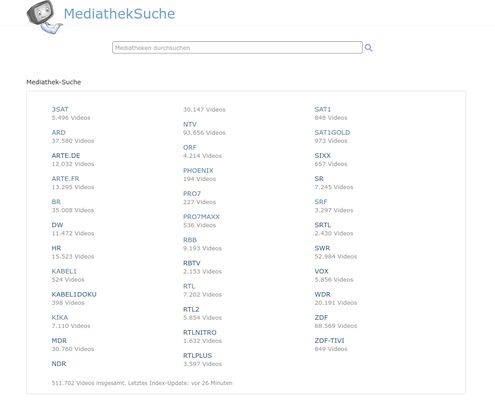Click the magnifying glass search icon

coord(368,48)
